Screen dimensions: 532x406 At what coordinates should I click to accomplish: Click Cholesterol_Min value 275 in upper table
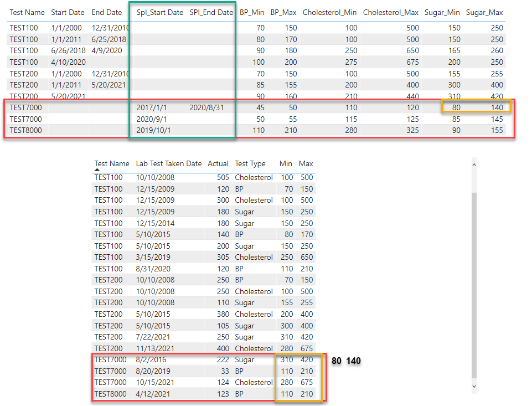coord(351,62)
